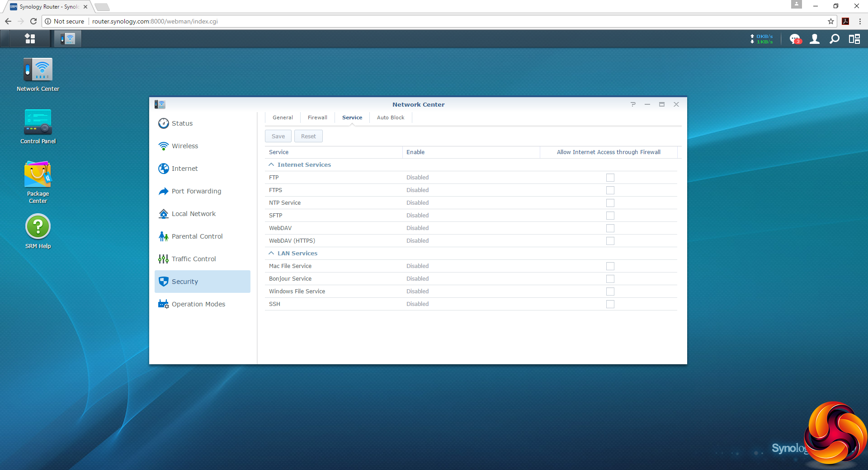Switch to the Firewall tab
Viewport: 868px width, 470px height.
pyautogui.click(x=317, y=117)
